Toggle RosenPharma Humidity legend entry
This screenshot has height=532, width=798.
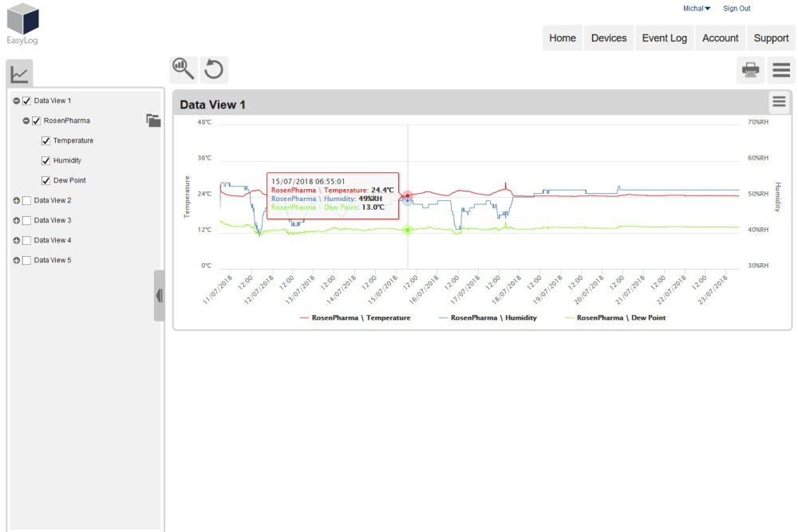point(488,317)
